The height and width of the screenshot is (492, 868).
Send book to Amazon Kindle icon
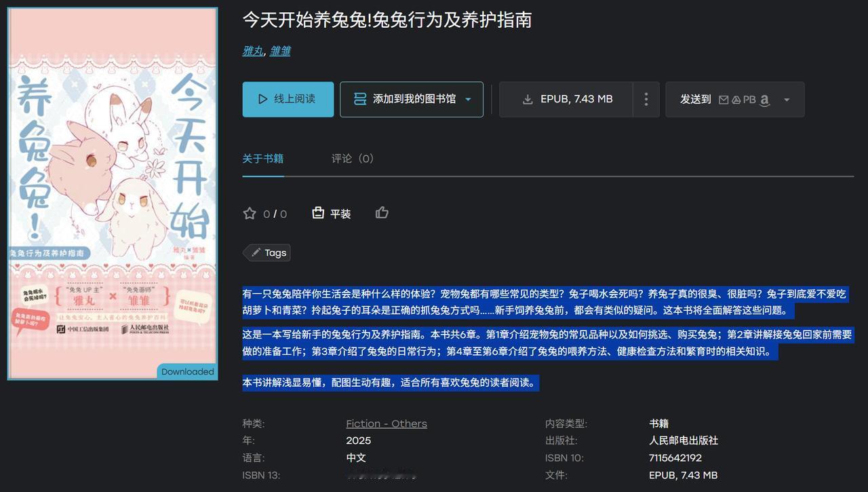[764, 100]
